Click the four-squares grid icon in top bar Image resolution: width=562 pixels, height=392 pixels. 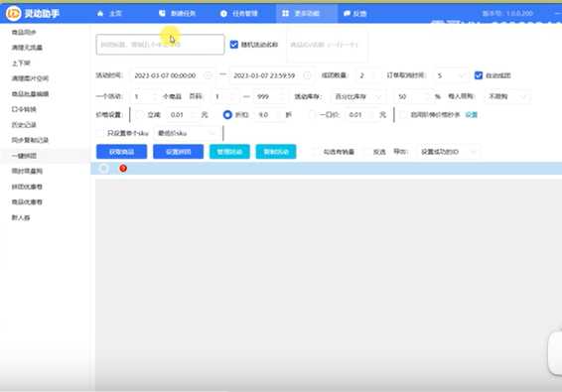(285, 13)
